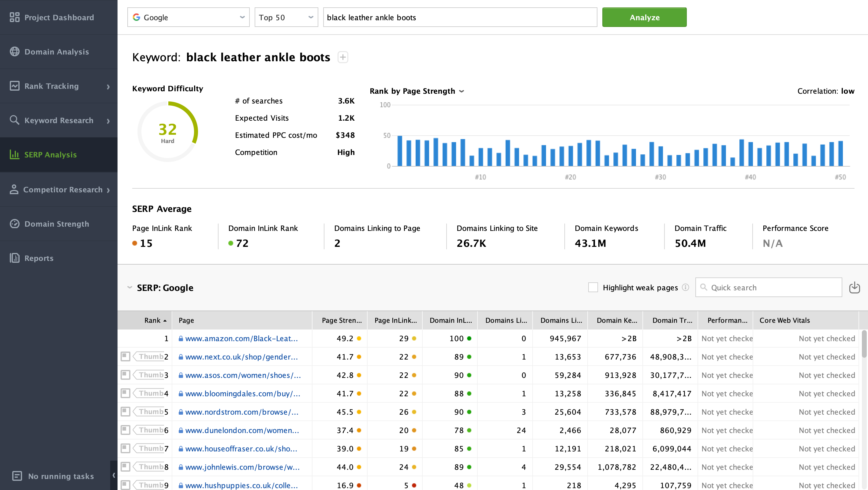Click the Google logo in the search engine selector

click(137, 17)
